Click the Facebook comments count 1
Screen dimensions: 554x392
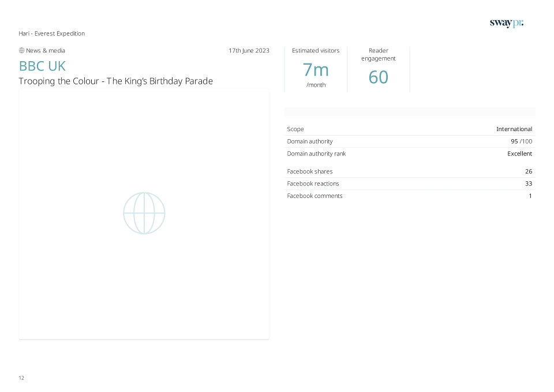click(530, 196)
